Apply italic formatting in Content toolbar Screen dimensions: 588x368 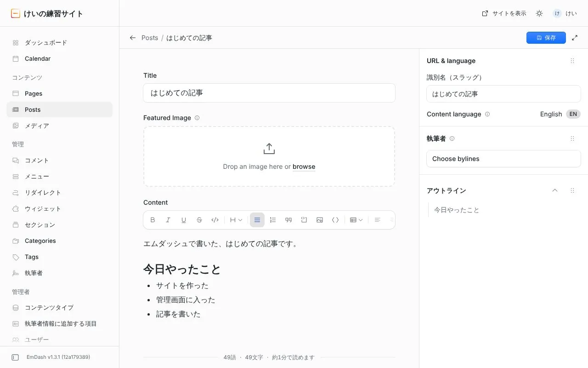tap(168, 220)
